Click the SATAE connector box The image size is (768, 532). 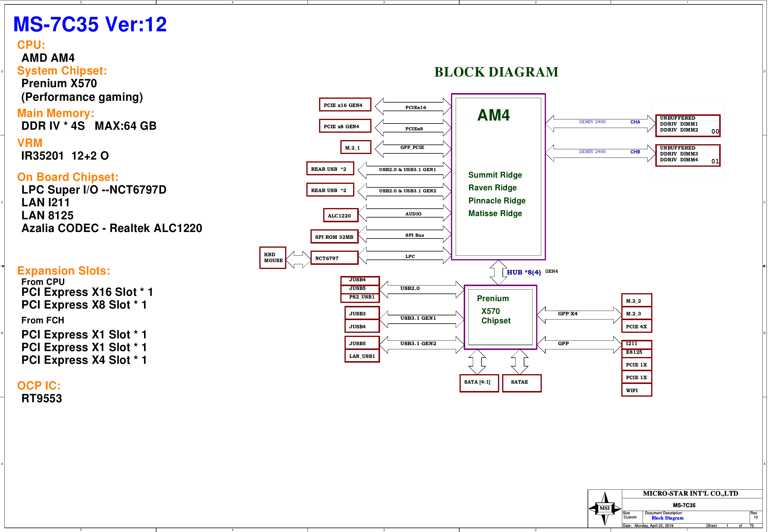[522, 383]
